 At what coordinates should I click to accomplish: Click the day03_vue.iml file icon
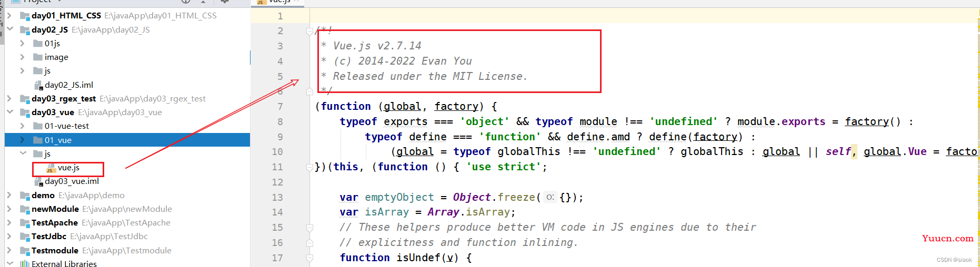coord(38,181)
